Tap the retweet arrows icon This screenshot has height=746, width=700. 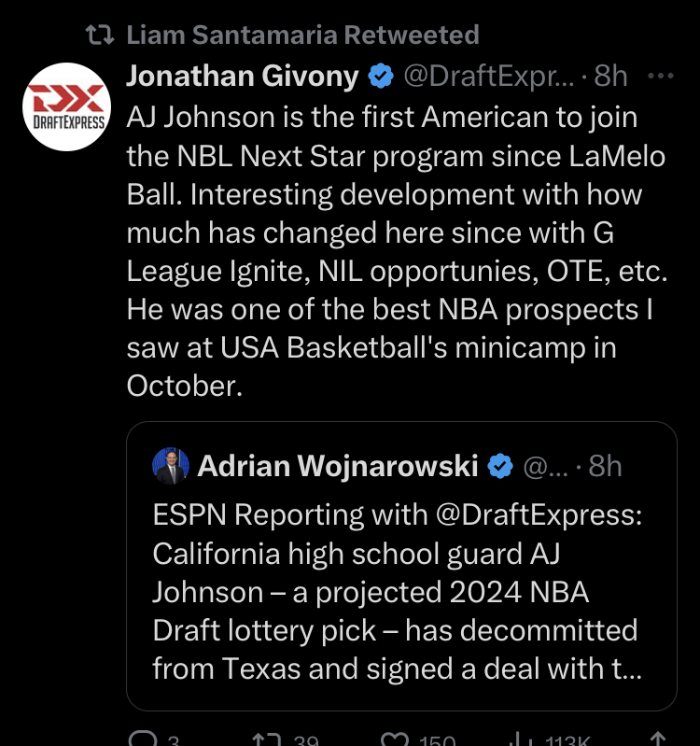pyautogui.click(x=266, y=739)
